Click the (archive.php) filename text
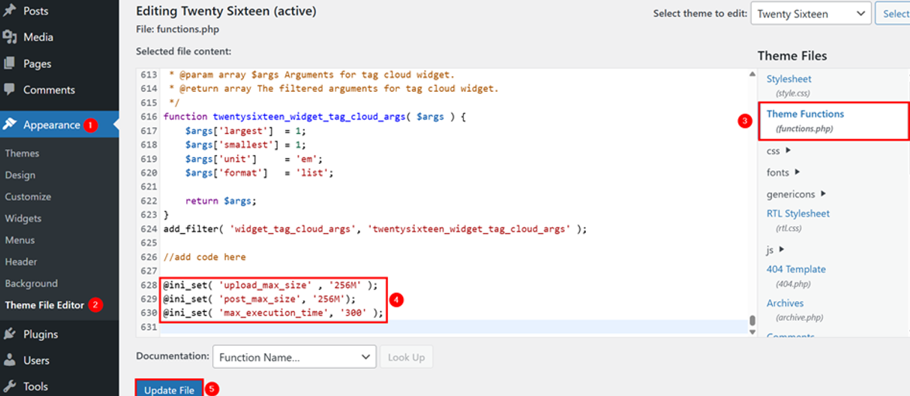Screen dimensions: 910x396 point(799,318)
